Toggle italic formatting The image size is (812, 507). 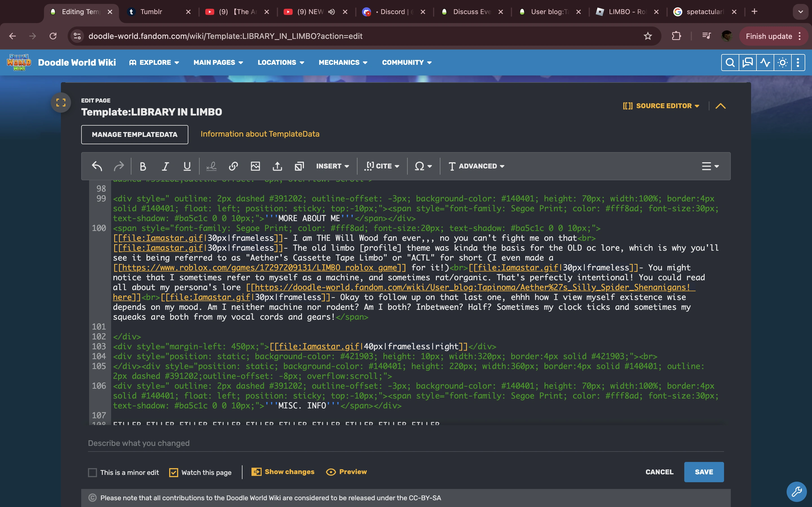(x=165, y=166)
